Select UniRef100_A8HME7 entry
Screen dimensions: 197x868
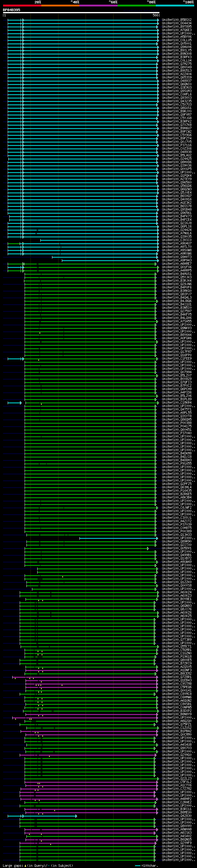pyautogui.click(x=177, y=264)
